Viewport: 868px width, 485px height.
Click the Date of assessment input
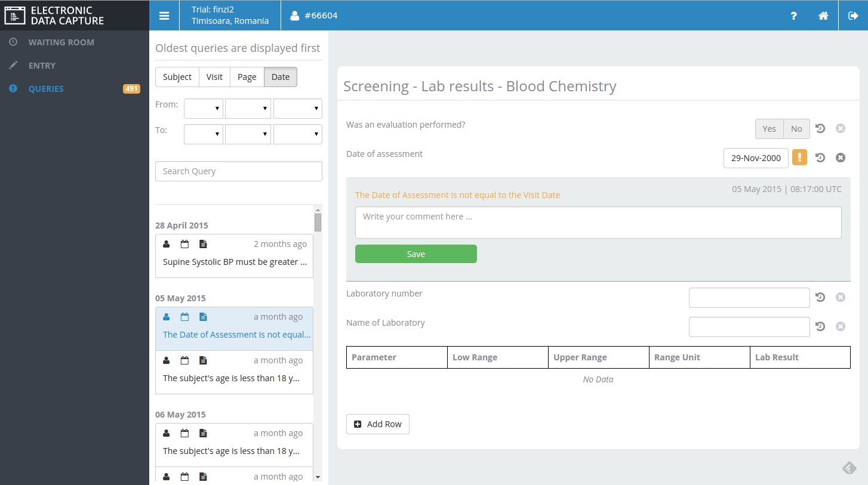pyautogui.click(x=756, y=158)
